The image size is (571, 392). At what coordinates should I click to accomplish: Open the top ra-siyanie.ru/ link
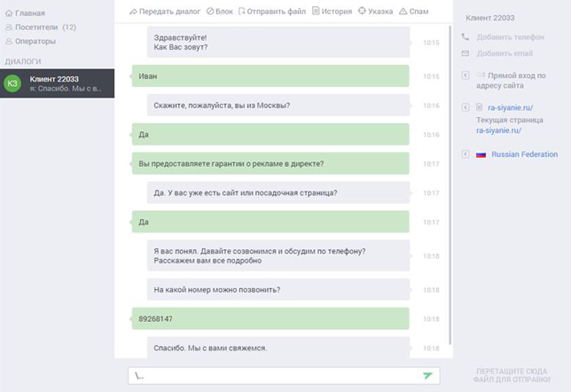click(510, 107)
